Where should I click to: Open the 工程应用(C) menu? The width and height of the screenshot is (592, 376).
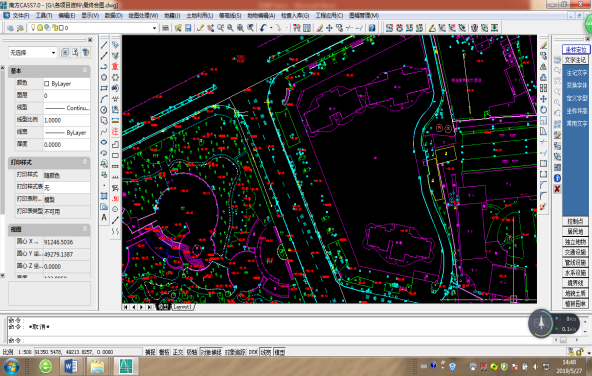click(x=329, y=15)
